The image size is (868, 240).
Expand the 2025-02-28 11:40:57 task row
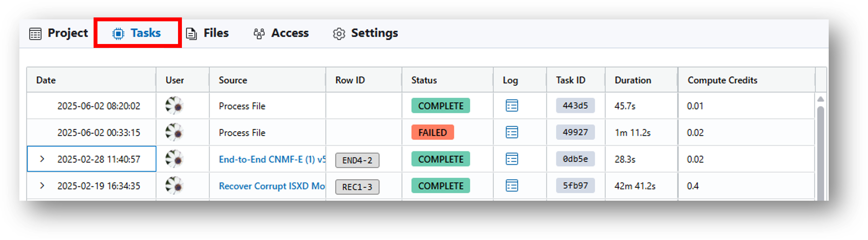click(x=42, y=159)
